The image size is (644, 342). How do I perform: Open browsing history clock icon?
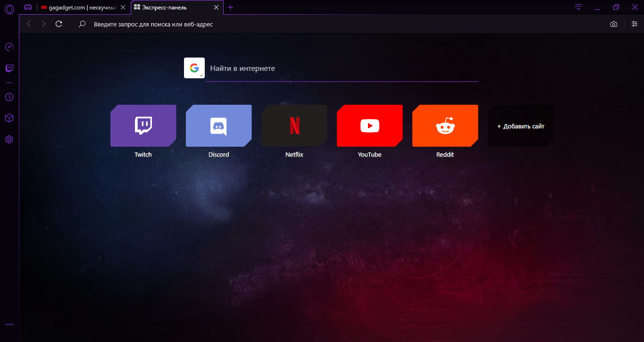(x=9, y=97)
